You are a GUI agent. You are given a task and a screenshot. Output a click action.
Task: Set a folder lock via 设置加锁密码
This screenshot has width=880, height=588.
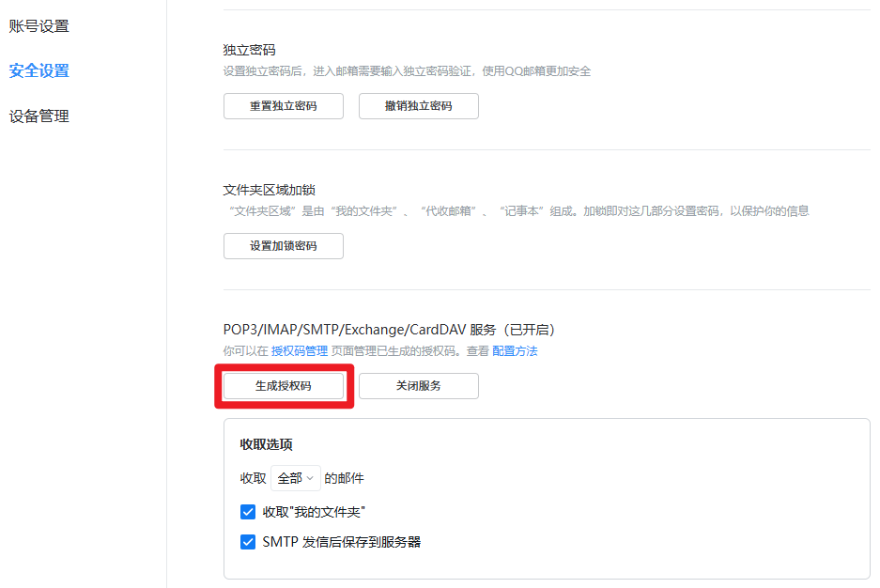pos(283,245)
